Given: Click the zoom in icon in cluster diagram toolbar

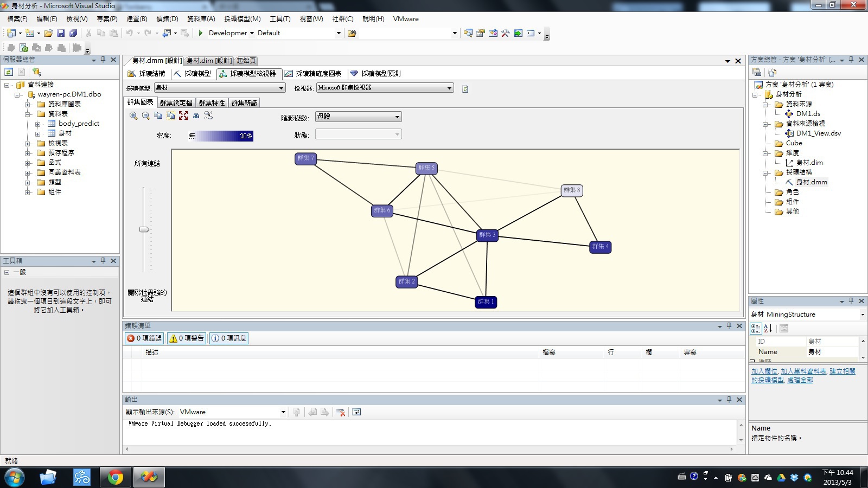Looking at the screenshot, I should coord(133,115).
